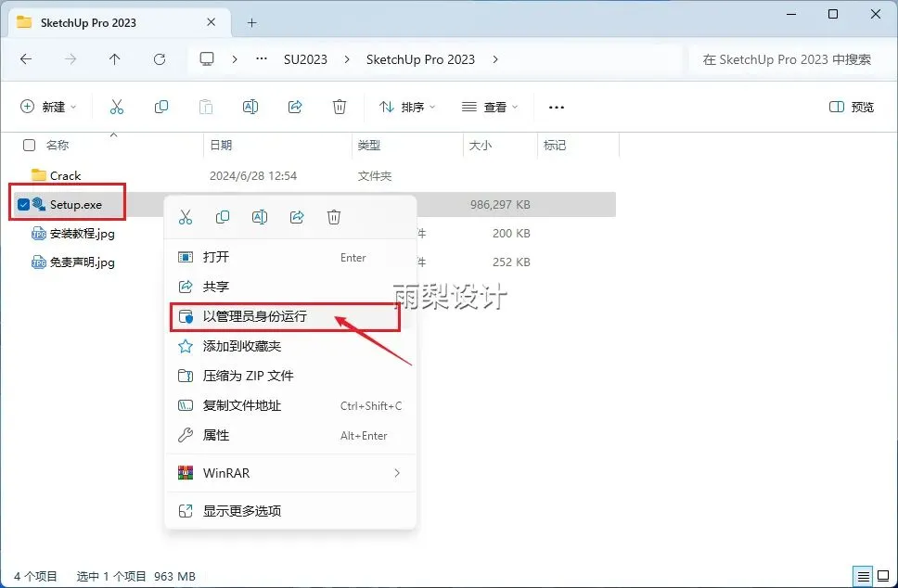
Task: Choose 打开 in the context menu
Action: pos(290,257)
